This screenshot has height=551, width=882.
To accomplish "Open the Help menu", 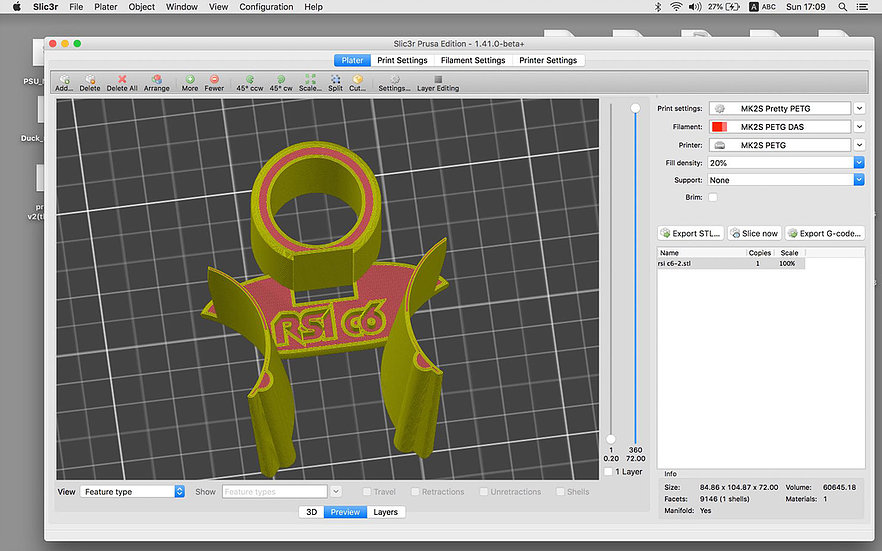I will (x=313, y=7).
